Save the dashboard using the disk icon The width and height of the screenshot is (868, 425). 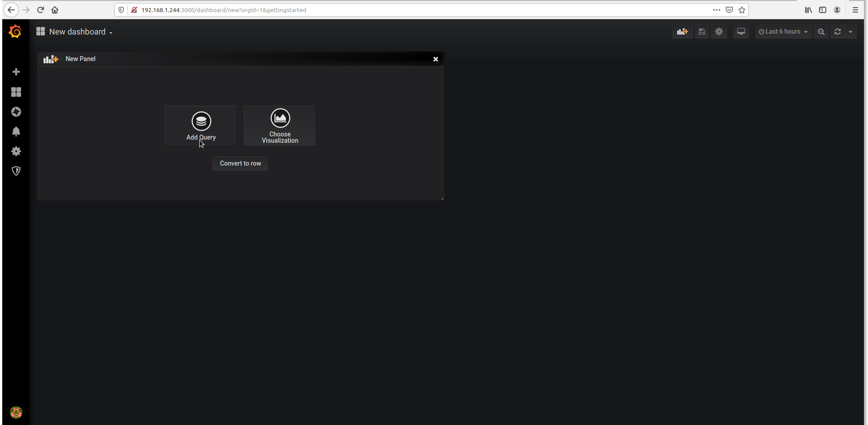702,31
